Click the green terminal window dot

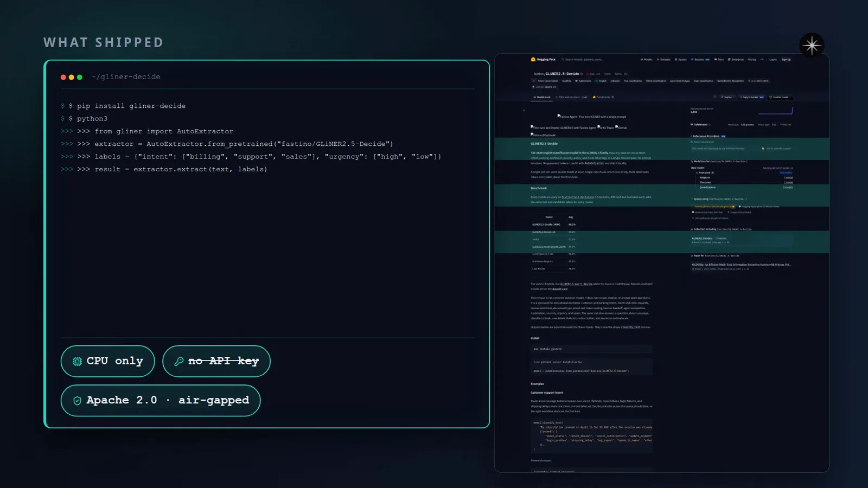80,78
